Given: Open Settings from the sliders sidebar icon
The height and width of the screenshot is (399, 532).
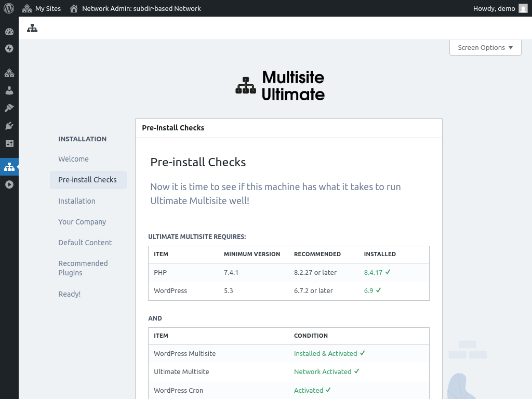Looking at the screenshot, I should pos(9,143).
